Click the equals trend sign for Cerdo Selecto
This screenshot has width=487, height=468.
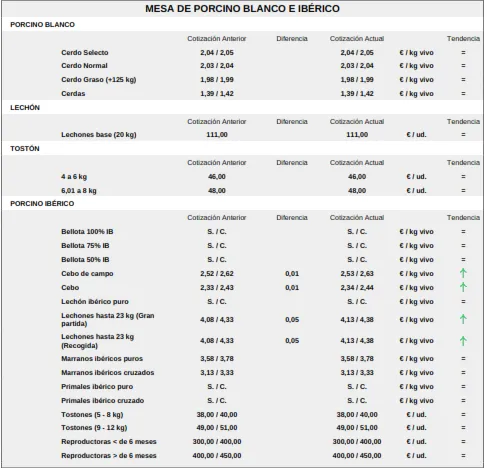[x=463, y=53]
